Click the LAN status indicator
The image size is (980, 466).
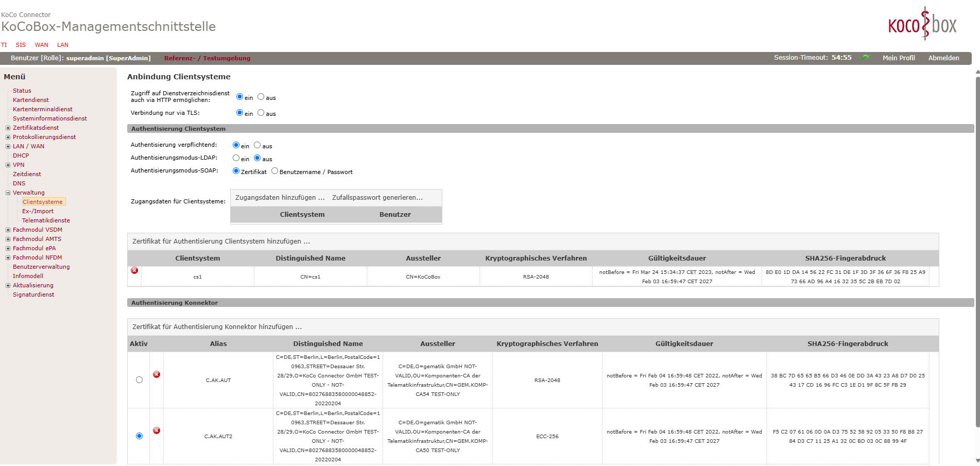[63, 45]
